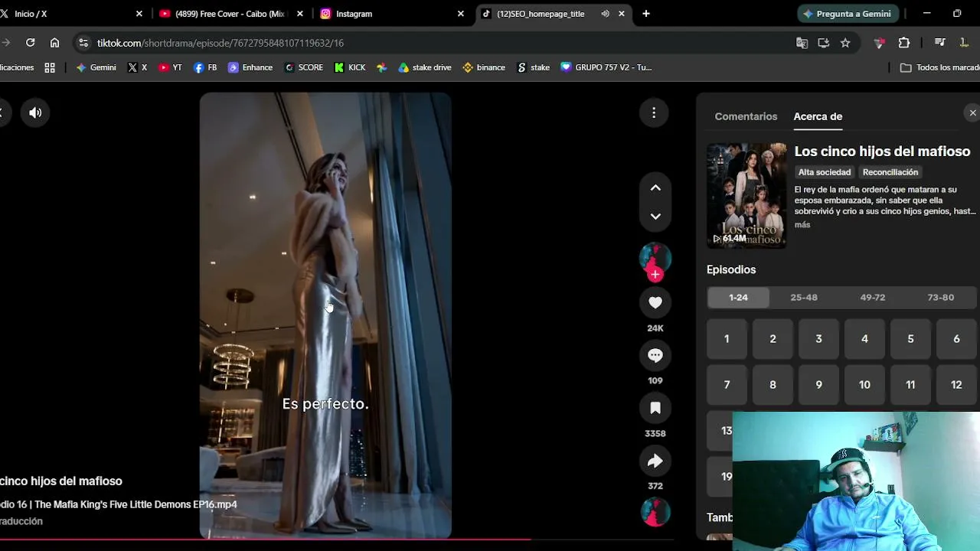Mute the video with the speaker icon
980x551 pixels.
(35, 112)
